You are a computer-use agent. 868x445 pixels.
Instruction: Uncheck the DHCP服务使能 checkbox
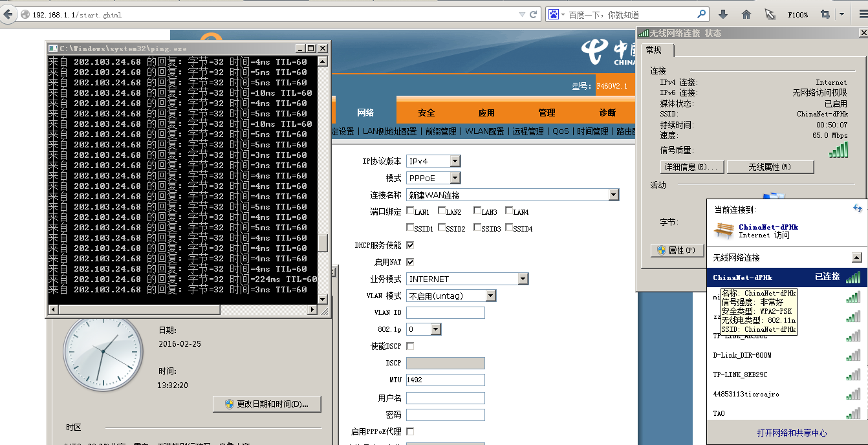[x=410, y=245]
